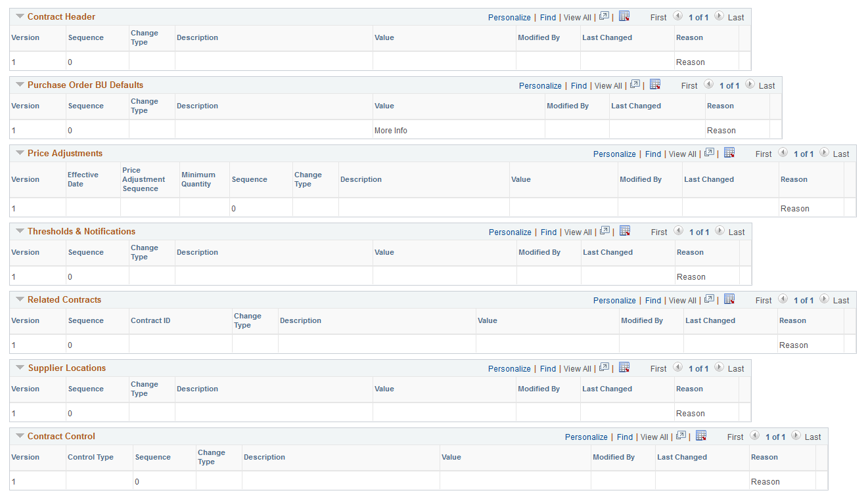The width and height of the screenshot is (868, 499).
Task: Collapse the Supplier Locations section
Action: click(x=19, y=368)
